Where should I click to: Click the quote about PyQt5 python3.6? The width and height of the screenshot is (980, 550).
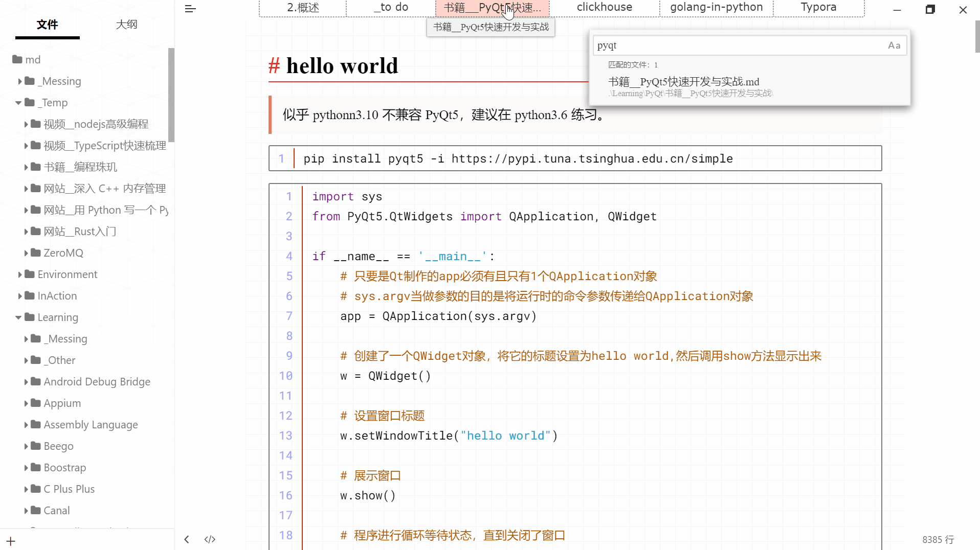(x=445, y=115)
